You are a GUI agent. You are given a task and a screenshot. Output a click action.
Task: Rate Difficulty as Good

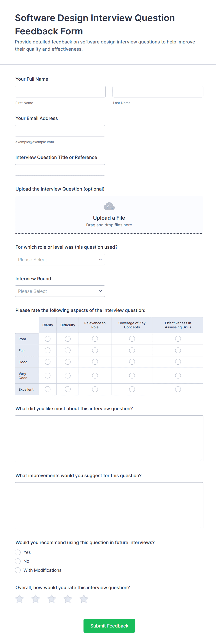click(68, 362)
